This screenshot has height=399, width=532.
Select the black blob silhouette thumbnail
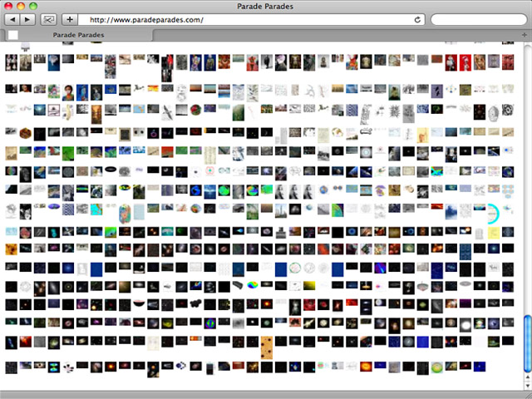point(196,303)
